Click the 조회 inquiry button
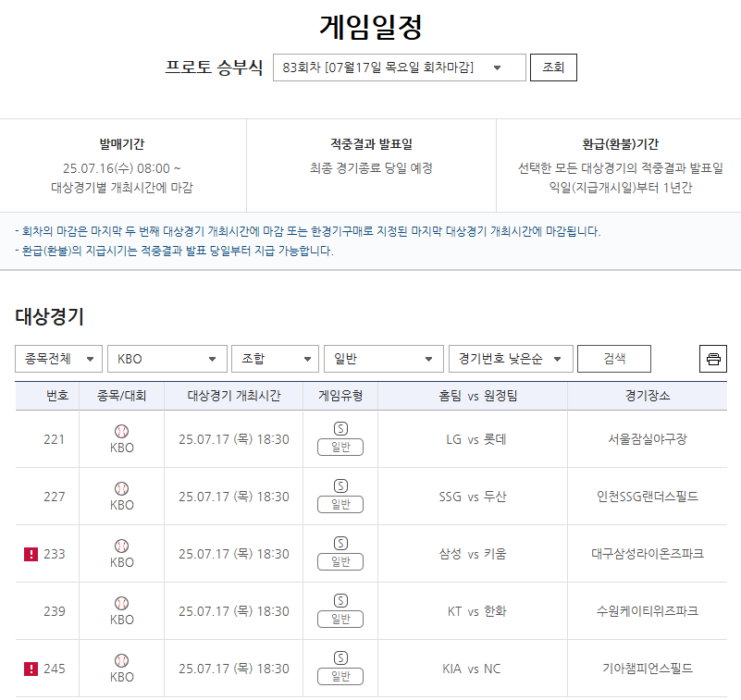This screenshot has height=700, width=741. 552,67
